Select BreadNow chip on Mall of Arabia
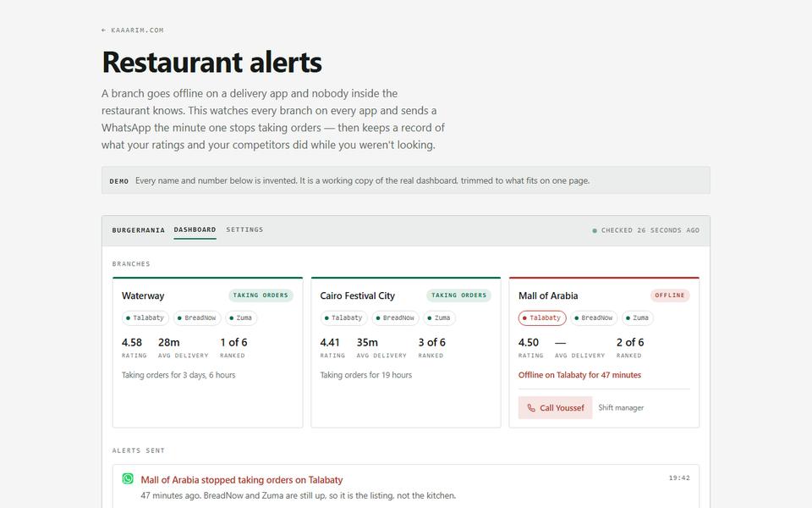Image resolution: width=812 pixels, height=508 pixels. pyautogui.click(x=594, y=317)
